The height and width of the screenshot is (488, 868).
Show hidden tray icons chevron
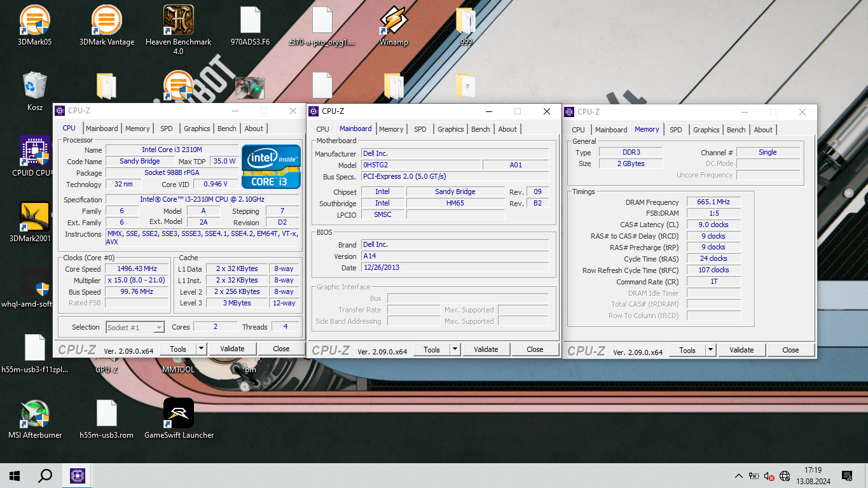pyautogui.click(x=738, y=476)
